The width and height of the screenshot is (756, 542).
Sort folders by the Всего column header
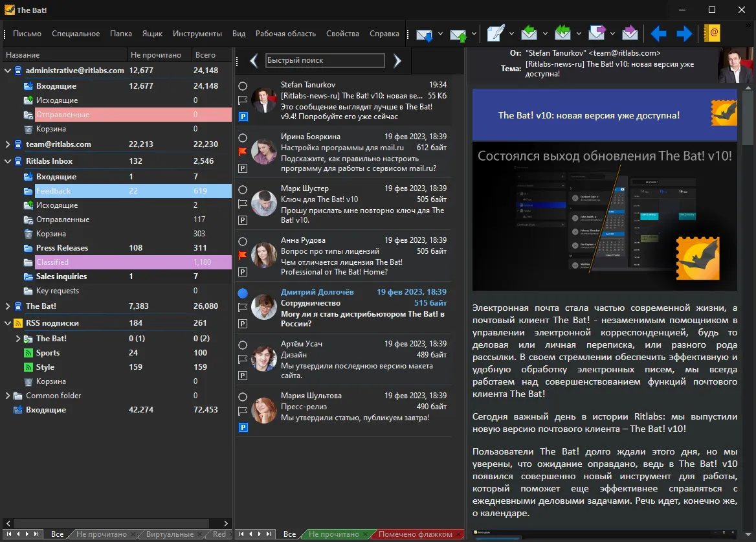click(212, 55)
